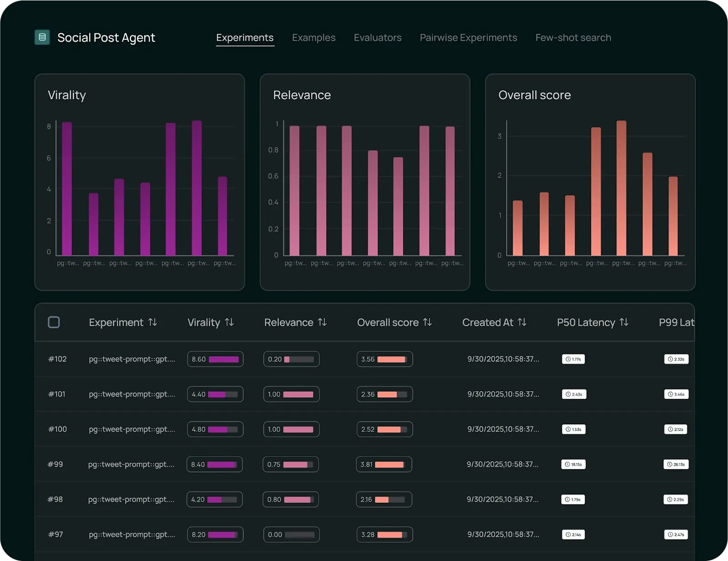Sort by Experiment column arrows icon
Viewport: 728px width, 561px height.
(153, 322)
